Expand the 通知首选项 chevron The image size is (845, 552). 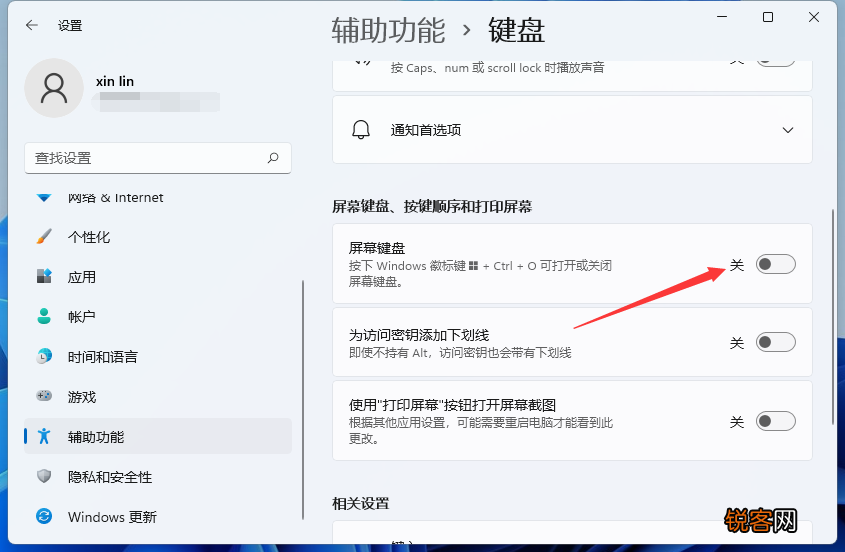(x=788, y=130)
